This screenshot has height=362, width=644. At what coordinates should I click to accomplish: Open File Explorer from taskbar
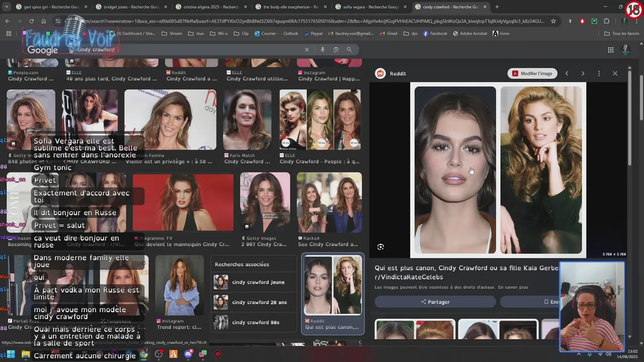pos(26,354)
